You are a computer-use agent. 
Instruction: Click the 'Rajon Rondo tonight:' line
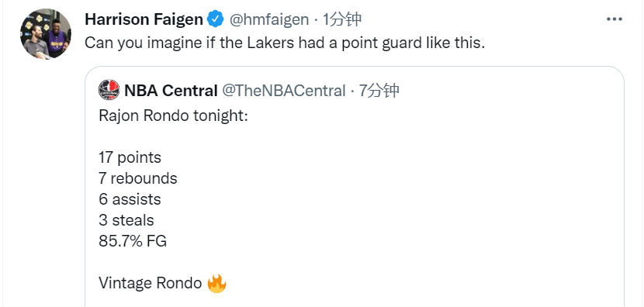tap(173, 116)
